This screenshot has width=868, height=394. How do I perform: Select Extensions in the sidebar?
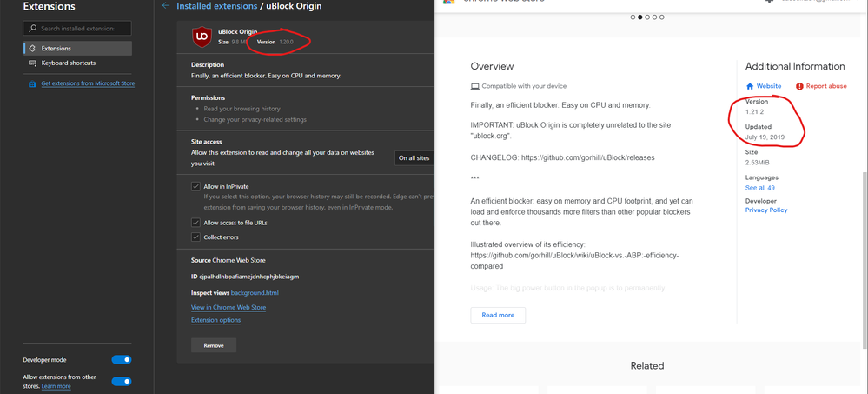pos(77,48)
